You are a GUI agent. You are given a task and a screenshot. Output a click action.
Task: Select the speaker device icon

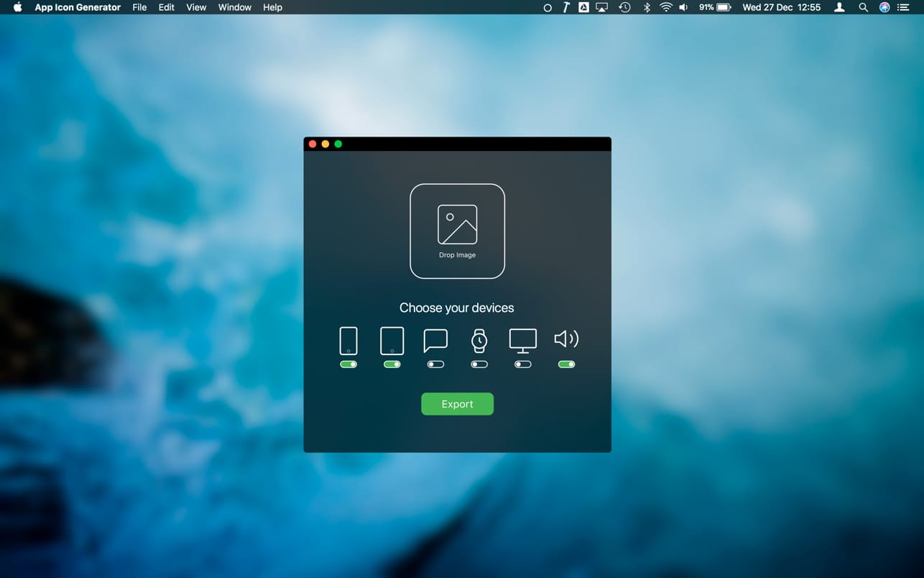[566, 339]
